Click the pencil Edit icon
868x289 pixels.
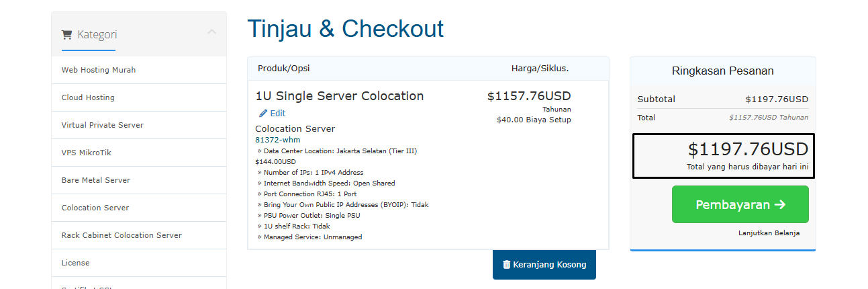[263, 114]
